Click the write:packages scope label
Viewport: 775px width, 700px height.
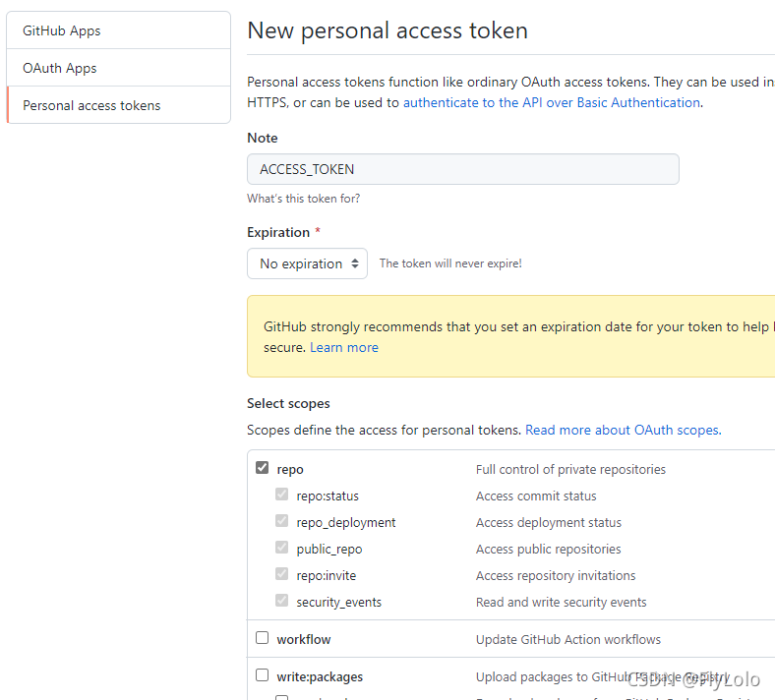tap(320, 676)
